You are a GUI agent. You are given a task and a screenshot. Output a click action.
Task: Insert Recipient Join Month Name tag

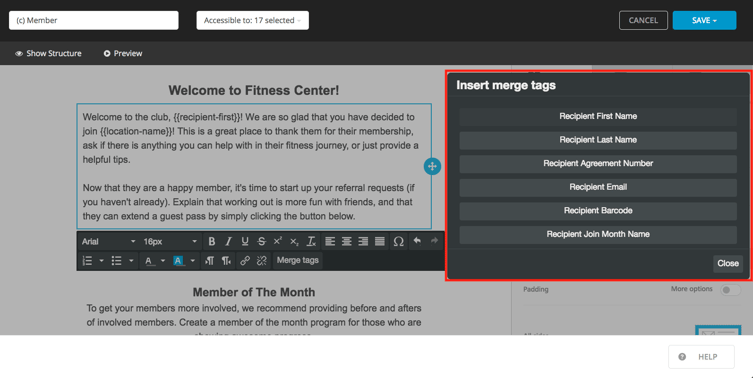pos(598,234)
